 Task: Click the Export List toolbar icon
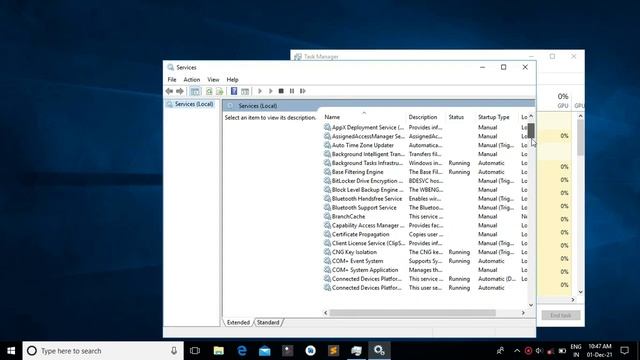pos(220,91)
